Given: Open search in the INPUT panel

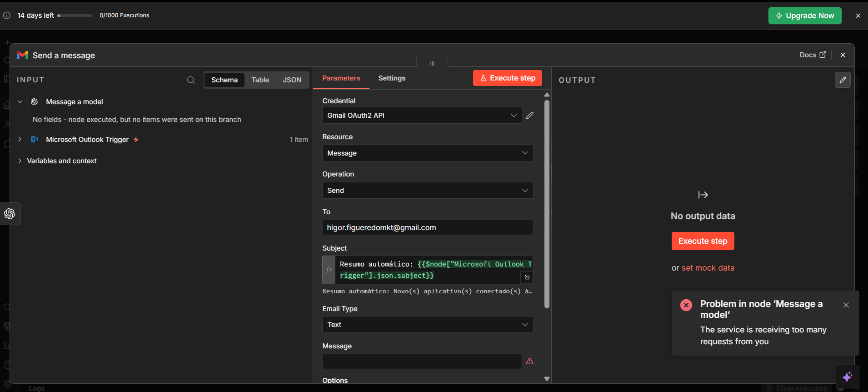Looking at the screenshot, I should 191,80.
